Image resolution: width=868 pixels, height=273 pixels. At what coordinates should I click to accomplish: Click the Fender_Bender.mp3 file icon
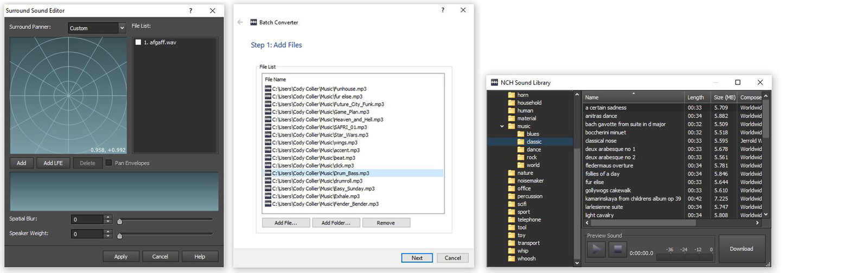tap(268, 204)
